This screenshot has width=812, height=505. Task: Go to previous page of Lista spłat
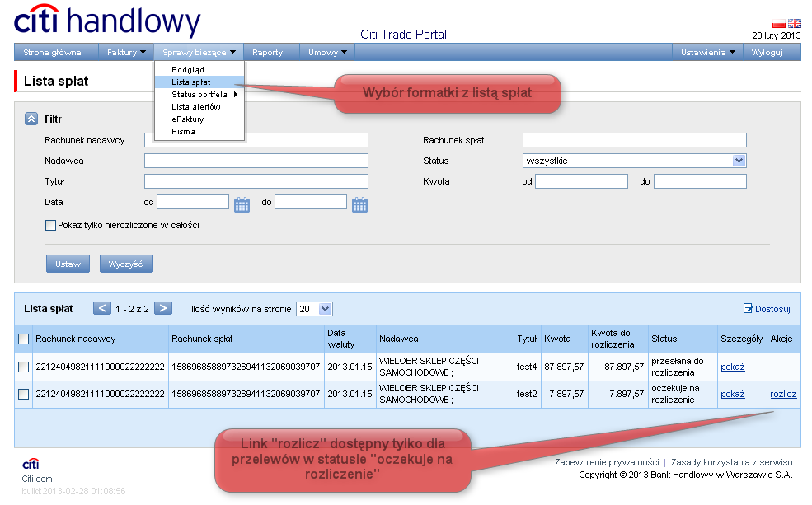102,308
